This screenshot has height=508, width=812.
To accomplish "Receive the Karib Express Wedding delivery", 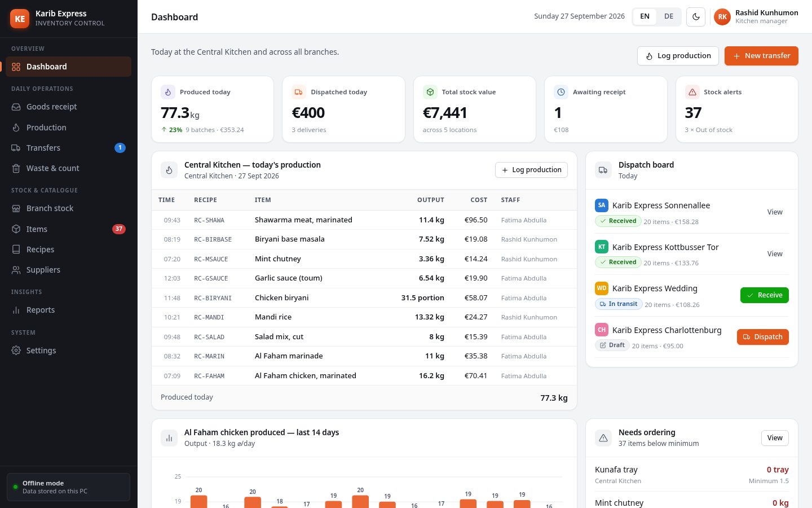I will [x=765, y=295].
